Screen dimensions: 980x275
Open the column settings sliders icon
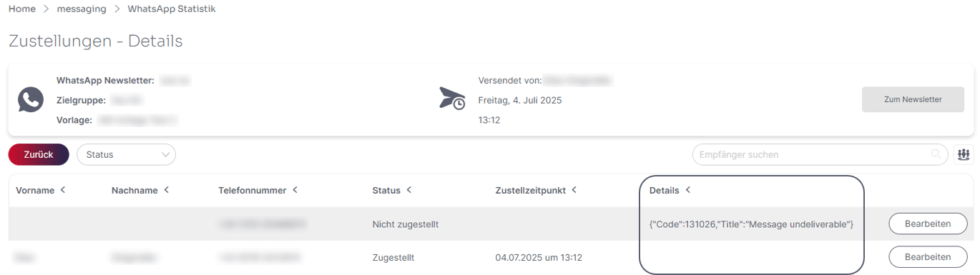tap(964, 154)
